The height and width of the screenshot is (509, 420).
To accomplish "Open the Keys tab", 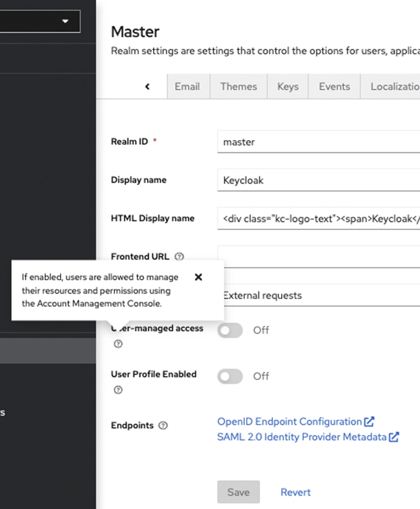I will tap(288, 86).
